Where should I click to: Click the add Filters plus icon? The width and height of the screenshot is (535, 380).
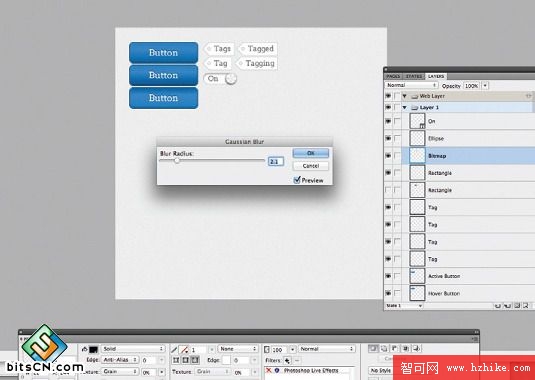tap(287, 360)
